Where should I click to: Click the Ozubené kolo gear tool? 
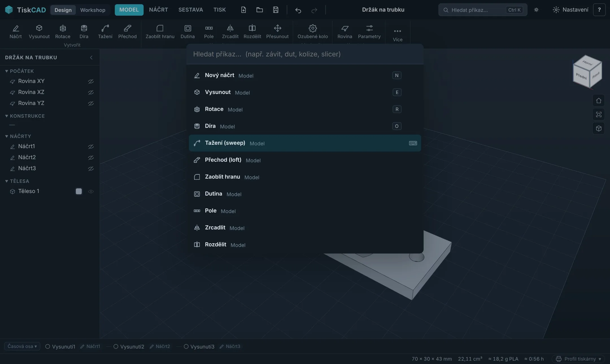click(x=313, y=32)
